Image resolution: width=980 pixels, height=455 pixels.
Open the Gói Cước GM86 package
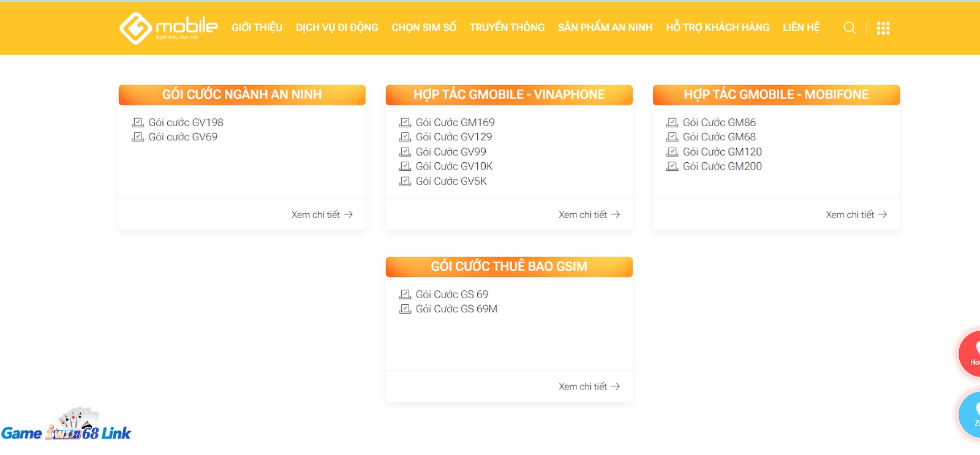pyautogui.click(x=719, y=122)
